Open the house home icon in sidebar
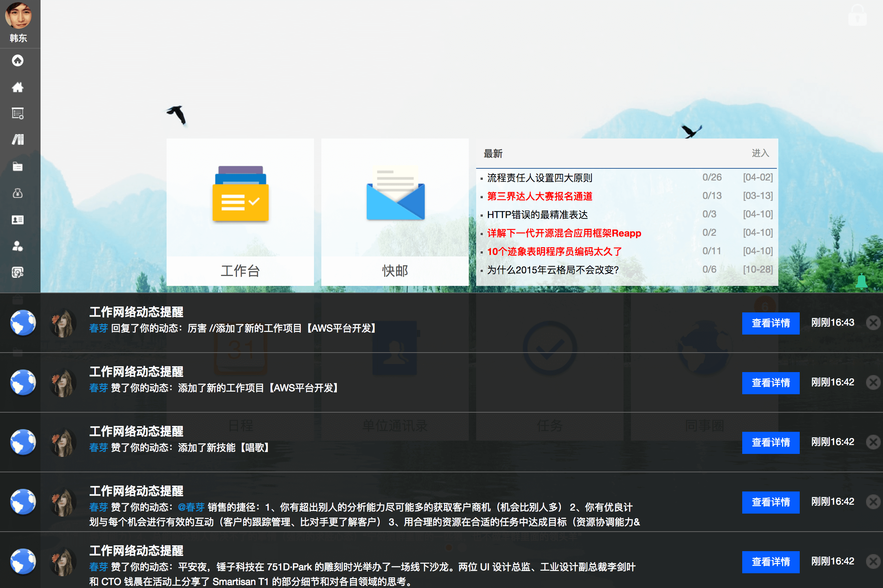This screenshot has width=883, height=588. click(18, 87)
